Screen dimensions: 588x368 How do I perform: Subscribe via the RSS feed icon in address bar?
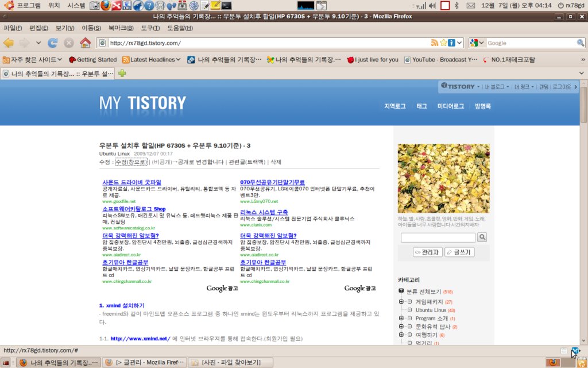[x=435, y=43]
